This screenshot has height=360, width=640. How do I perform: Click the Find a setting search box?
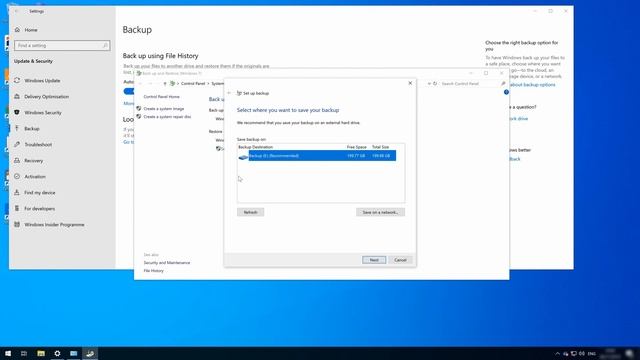(x=62, y=45)
